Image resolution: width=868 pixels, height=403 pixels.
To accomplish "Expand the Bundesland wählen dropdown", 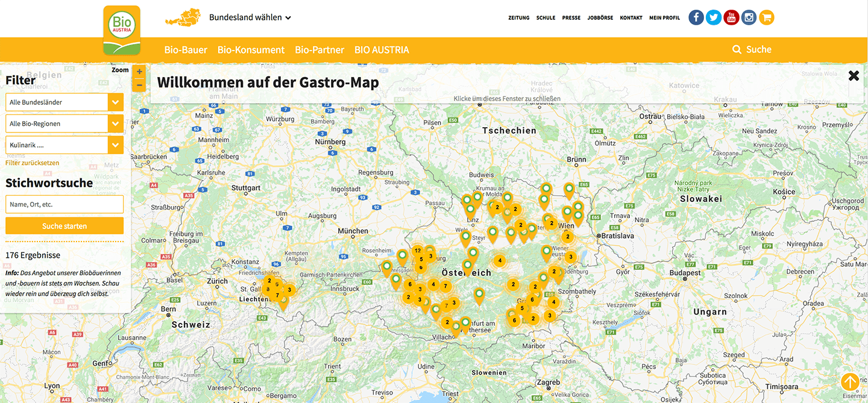I will [250, 17].
